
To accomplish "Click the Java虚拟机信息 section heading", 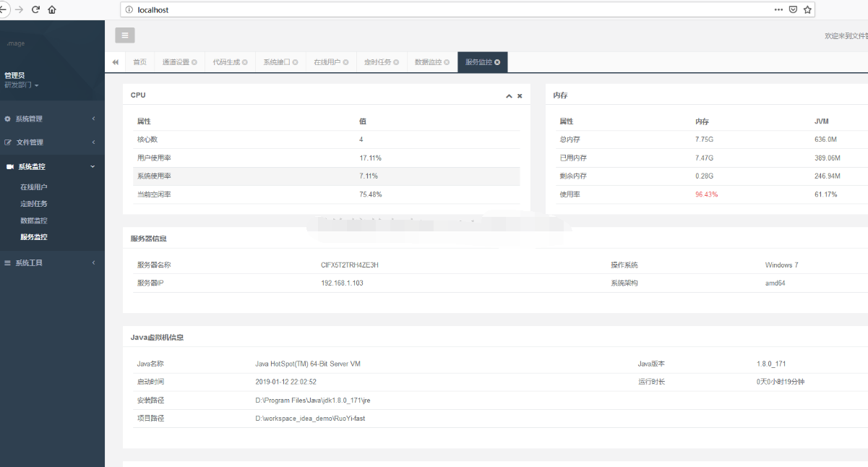I will (x=157, y=338).
